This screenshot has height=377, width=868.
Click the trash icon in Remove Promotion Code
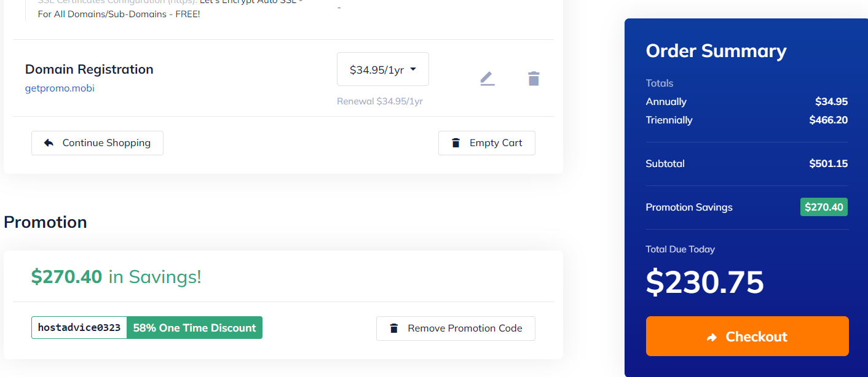point(394,328)
